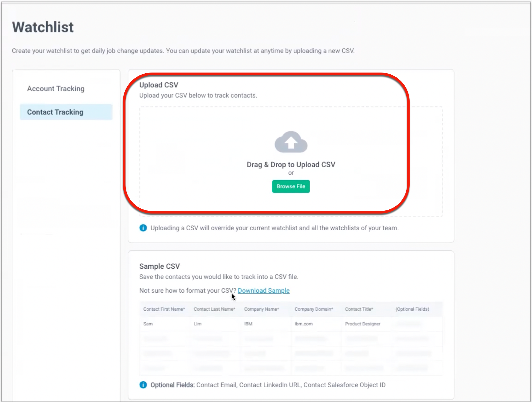Open the Account Tracking tab

pyautogui.click(x=56, y=89)
